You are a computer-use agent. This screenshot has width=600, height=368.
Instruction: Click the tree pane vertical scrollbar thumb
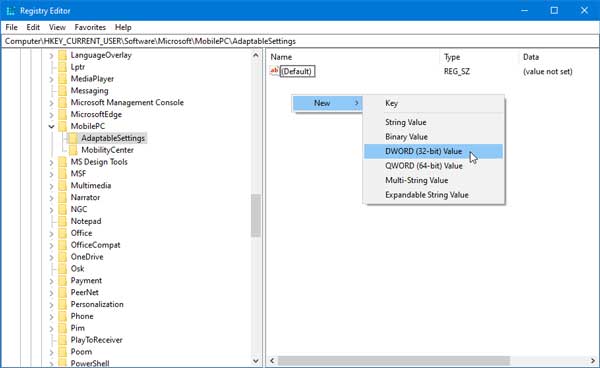point(256,216)
